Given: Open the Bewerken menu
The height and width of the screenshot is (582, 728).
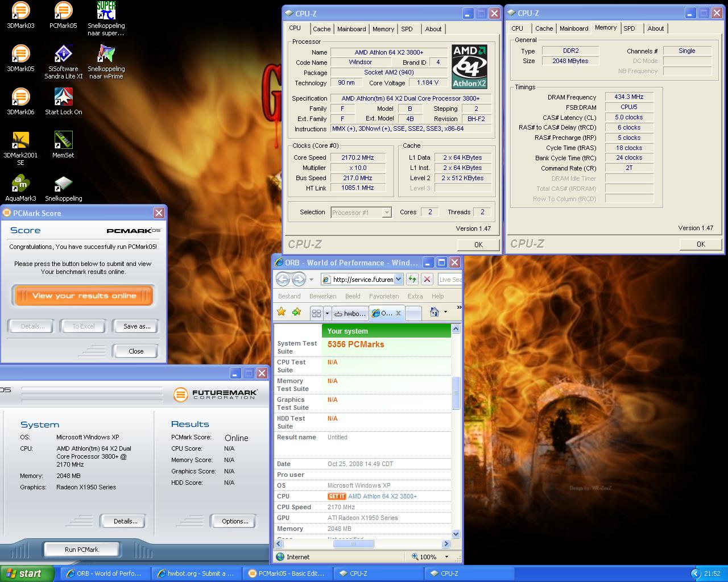Looking at the screenshot, I should tap(322, 296).
